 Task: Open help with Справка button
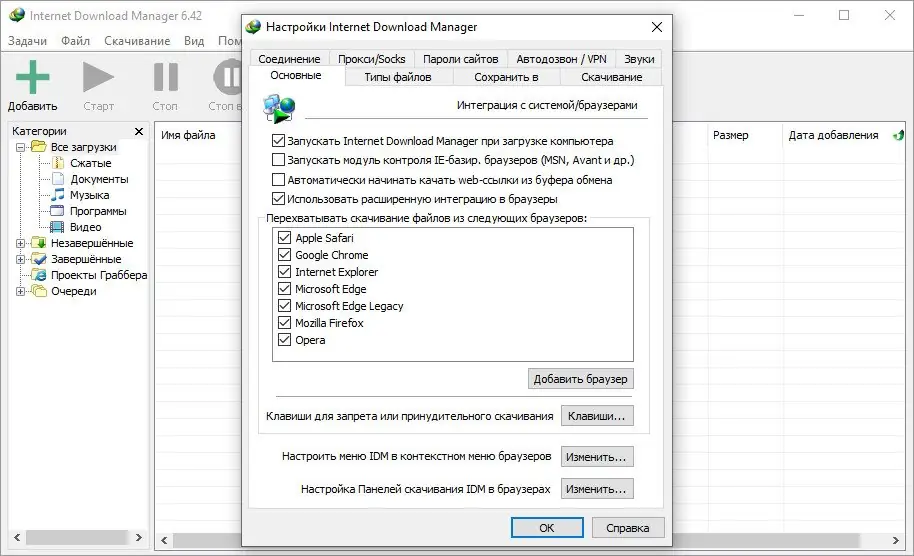[628, 527]
